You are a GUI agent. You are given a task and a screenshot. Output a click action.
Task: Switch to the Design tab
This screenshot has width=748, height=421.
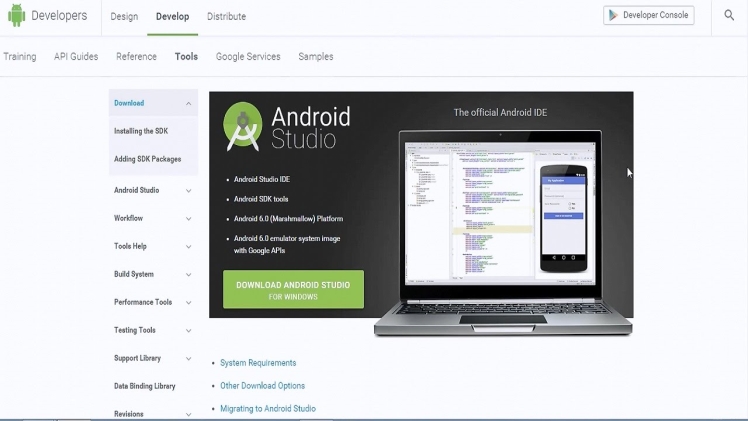[124, 17]
